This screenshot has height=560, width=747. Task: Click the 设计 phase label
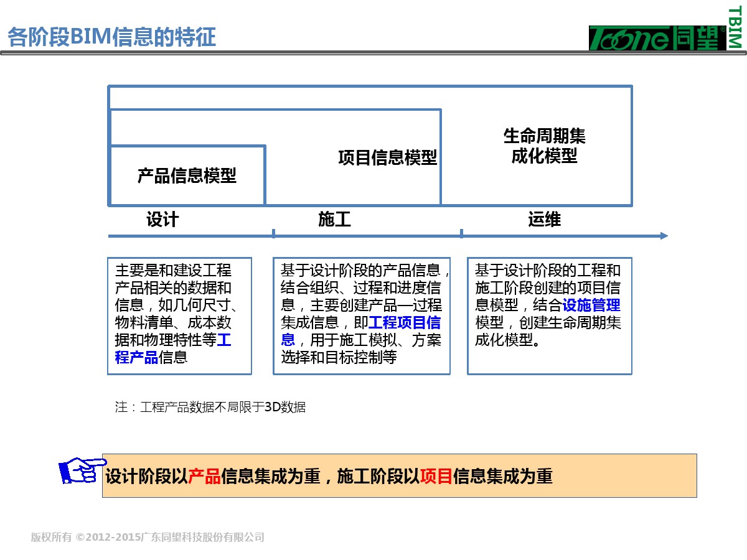162,220
